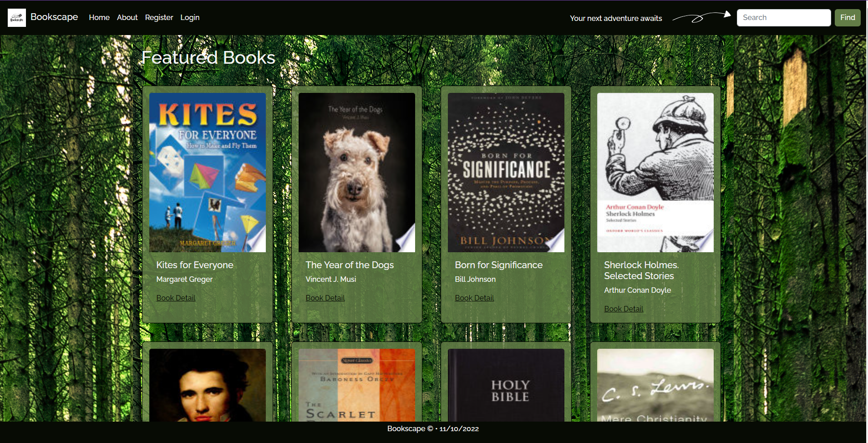Follow Book Detail link under Sherlock Holmes
This screenshot has height=443, width=868.
point(624,309)
